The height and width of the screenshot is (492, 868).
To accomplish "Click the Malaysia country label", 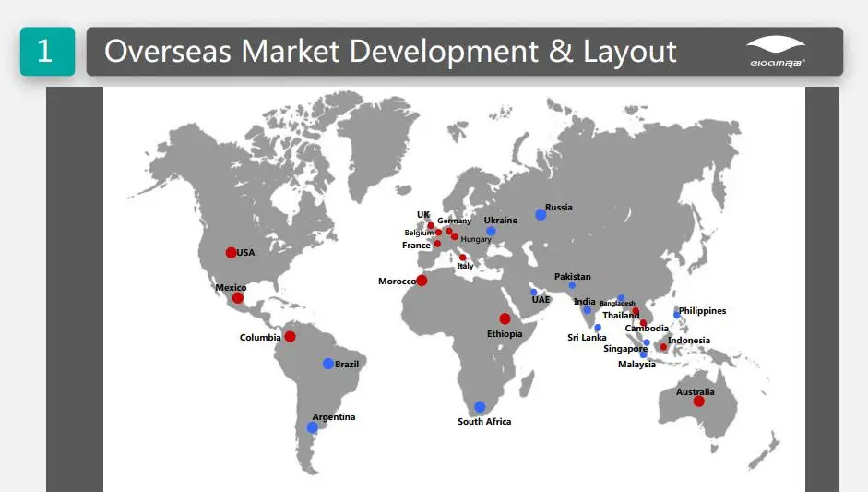I will click(x=636, y=364).
